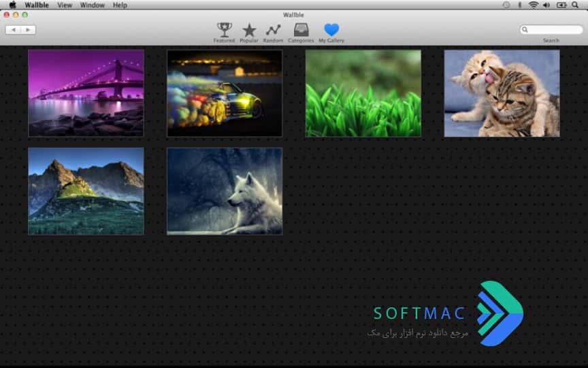Open the Apple menu

[12, 5]
